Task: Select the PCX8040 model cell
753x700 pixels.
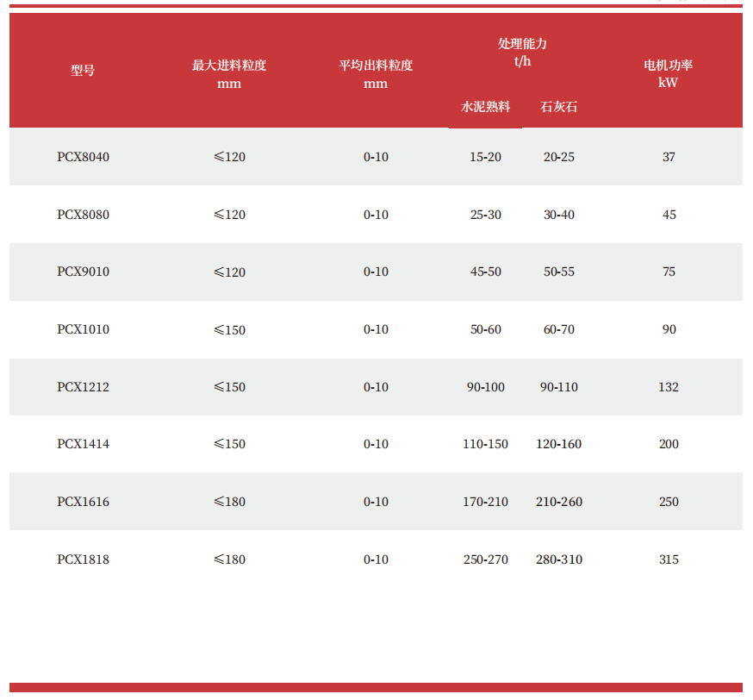Action: point(84,157)
